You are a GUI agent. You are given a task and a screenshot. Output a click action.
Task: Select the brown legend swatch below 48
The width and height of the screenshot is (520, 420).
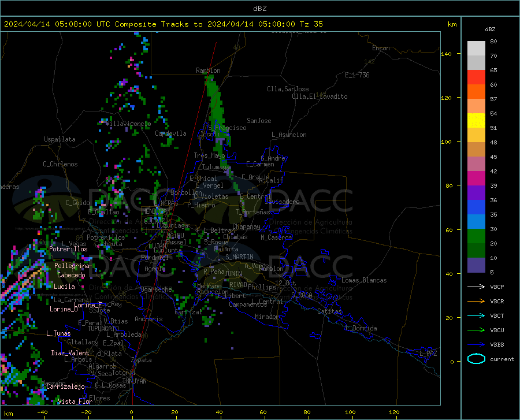point(476,150)
